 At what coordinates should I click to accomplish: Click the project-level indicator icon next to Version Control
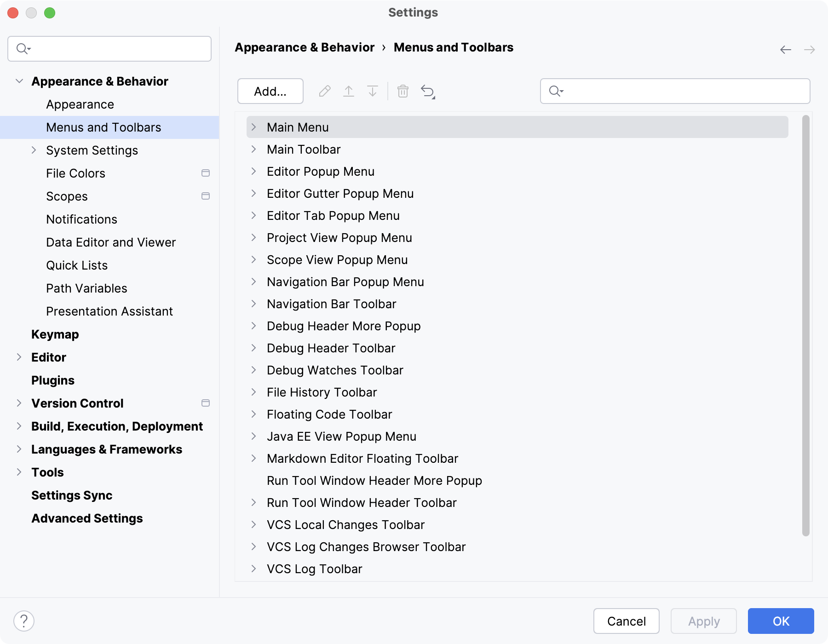tap(206, 403)
